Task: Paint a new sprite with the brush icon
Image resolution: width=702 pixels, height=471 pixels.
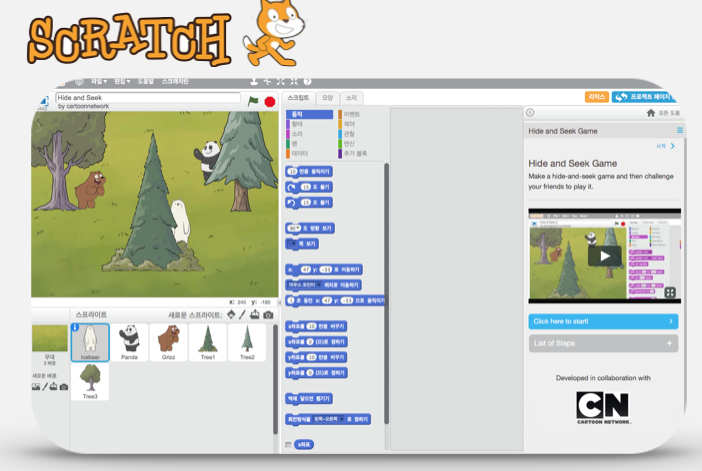Action: (242, 315)
